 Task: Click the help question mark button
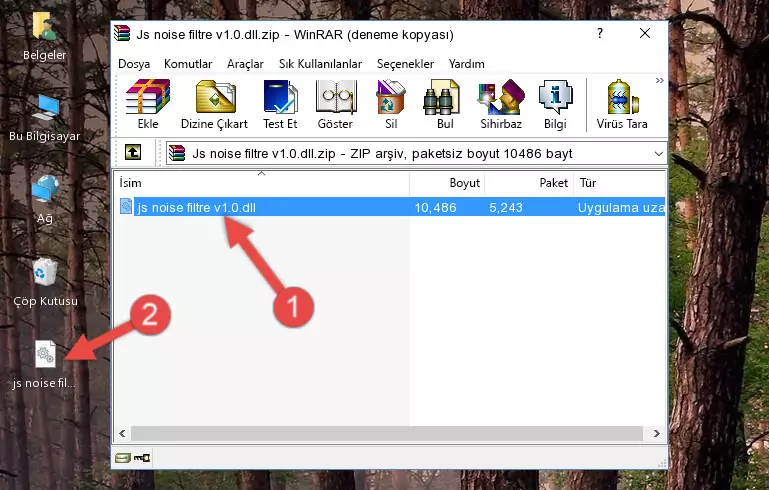599,33
